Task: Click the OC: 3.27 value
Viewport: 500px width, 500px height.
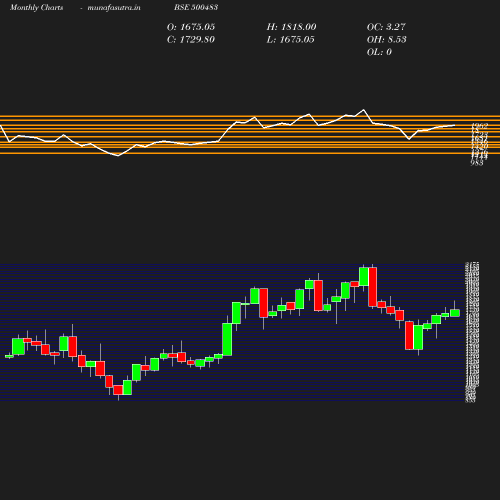Action: pyautogui.click(x=386, y=27)
